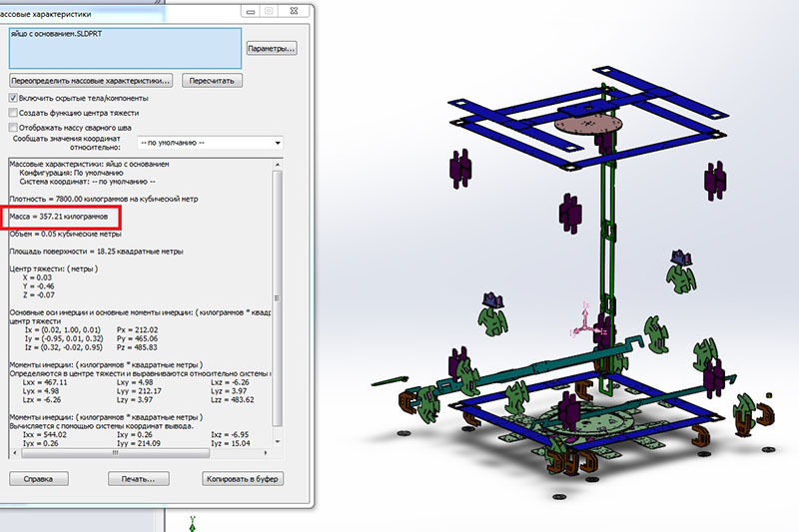Click the Печать... button

pyautogui.click(x=139, y=478)
